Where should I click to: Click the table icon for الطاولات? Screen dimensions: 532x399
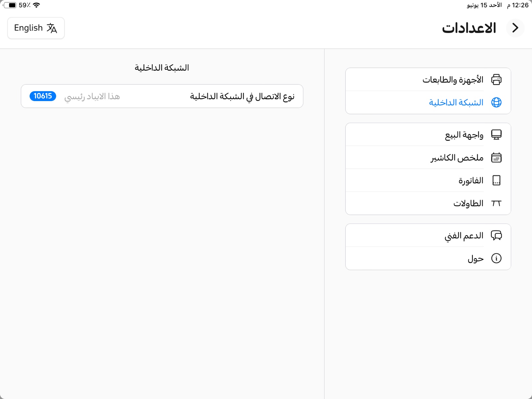[496, 203]
